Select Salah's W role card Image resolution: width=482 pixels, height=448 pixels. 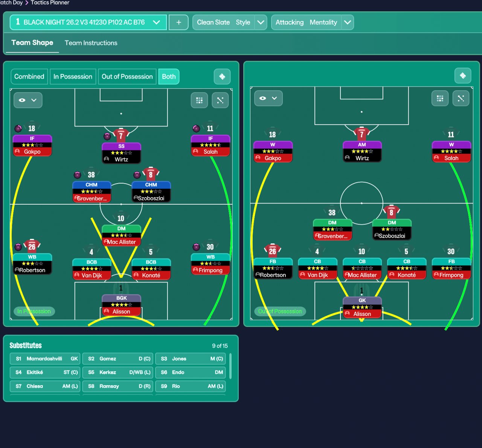coord(451,151)
